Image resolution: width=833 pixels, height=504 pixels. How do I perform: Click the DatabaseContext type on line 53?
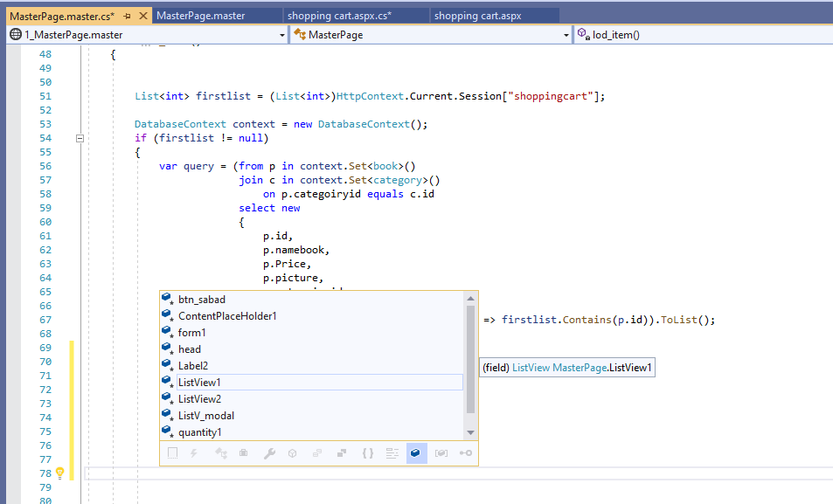(x=180, y=124)
